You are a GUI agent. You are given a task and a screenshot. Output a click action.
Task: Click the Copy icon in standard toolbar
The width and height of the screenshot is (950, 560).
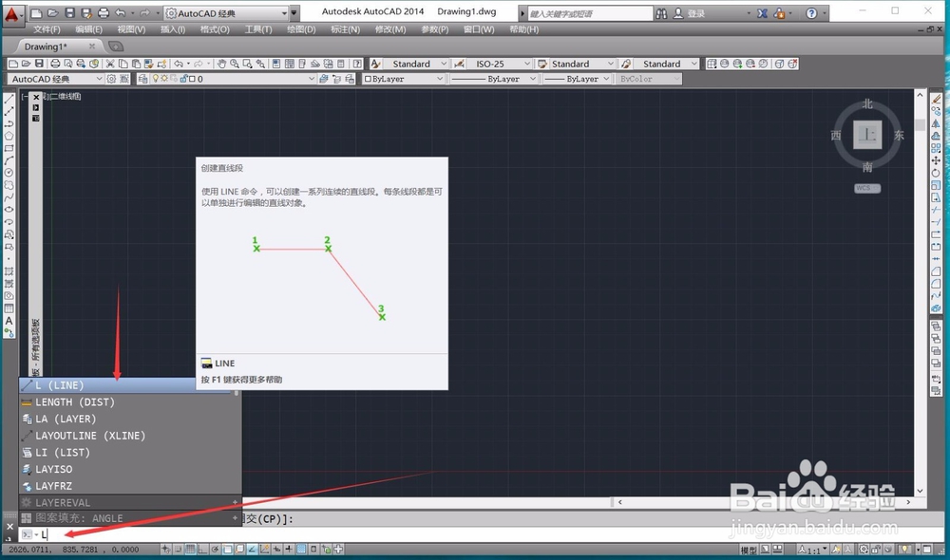tap(123, 64)
